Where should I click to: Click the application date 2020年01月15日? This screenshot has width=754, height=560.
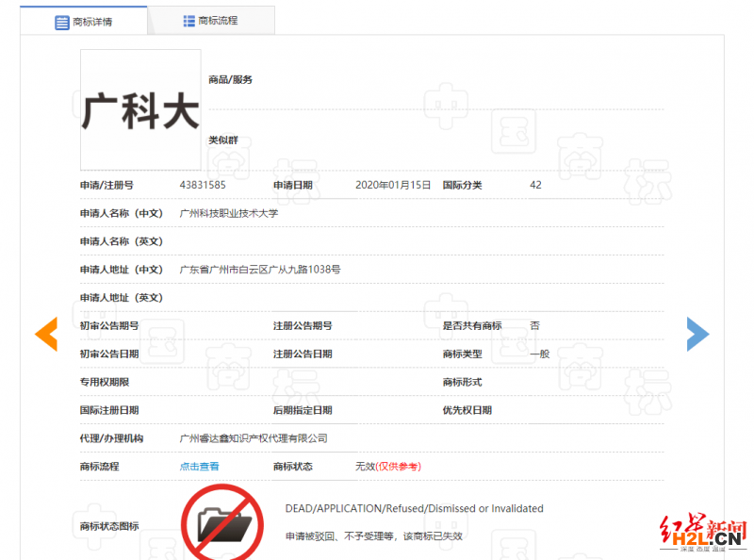point(392,185)
